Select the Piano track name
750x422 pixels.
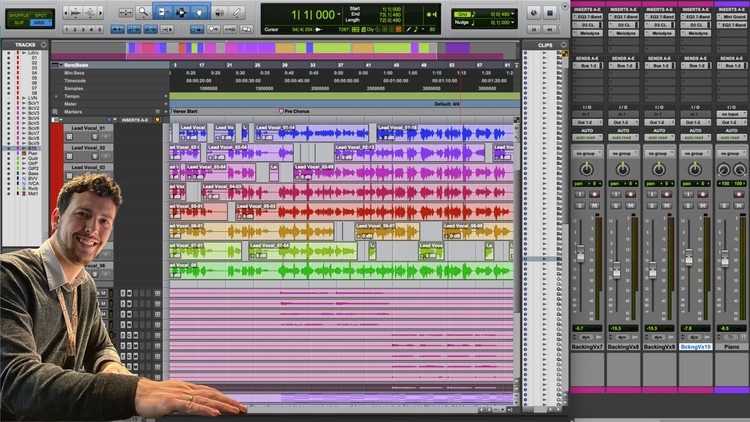point(732,346)
